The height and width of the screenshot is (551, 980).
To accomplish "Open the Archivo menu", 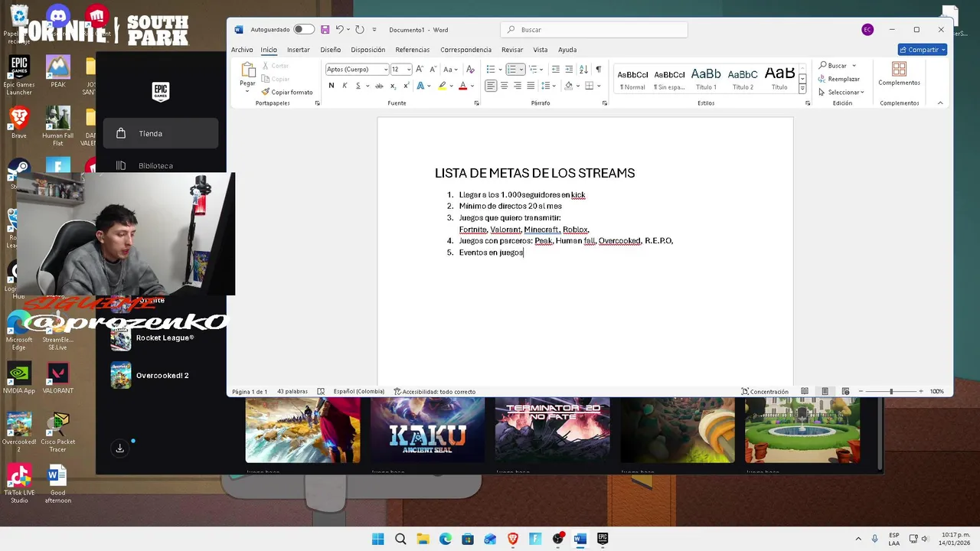I will tap(242, 50).
